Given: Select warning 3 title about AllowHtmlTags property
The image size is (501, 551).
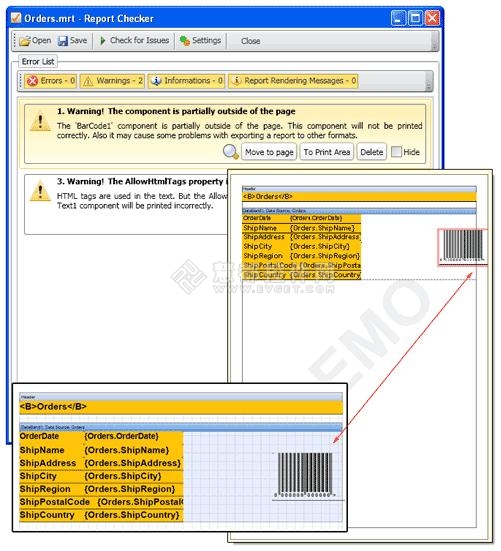Looking at the screenshot, I should 142,181.
